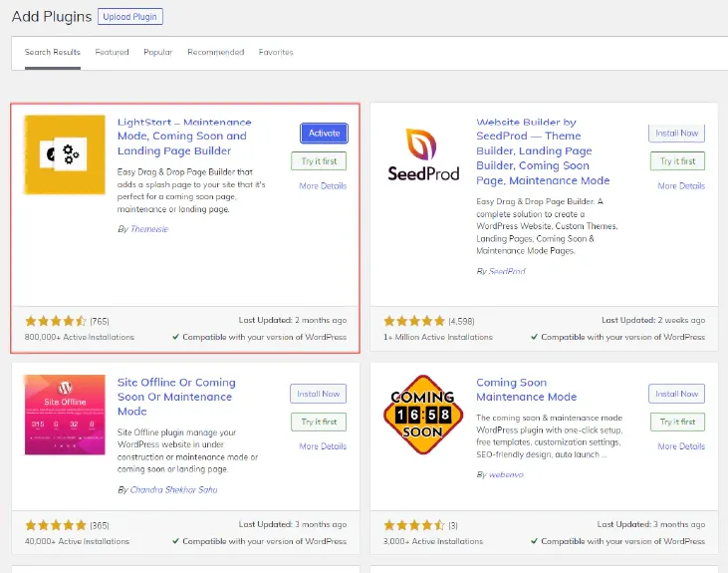The height and width of the screenshot is (573, 728).
Task: Click Try it first for Site Offline
Action: (319, 422)
